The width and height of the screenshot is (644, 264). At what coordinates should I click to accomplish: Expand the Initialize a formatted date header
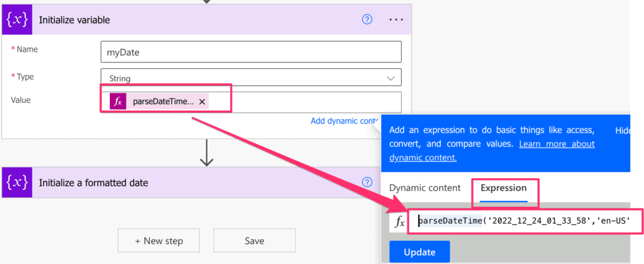coord(191,183)
